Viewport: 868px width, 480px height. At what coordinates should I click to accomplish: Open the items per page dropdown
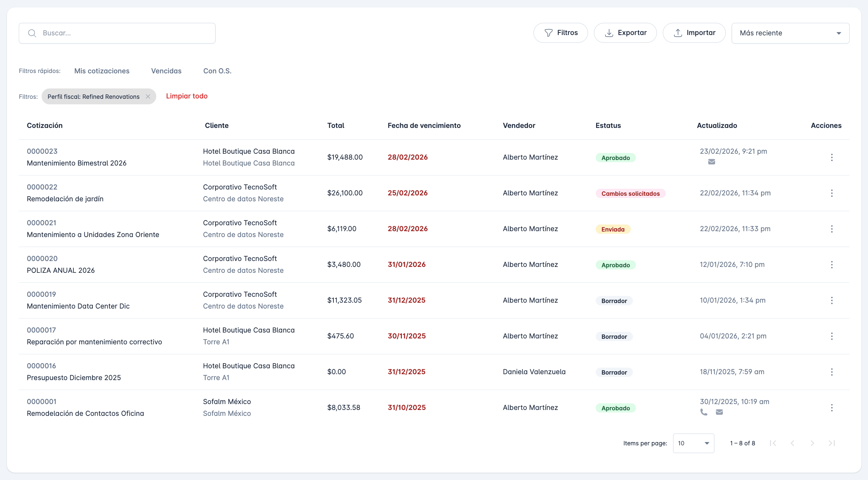(693, 443)
